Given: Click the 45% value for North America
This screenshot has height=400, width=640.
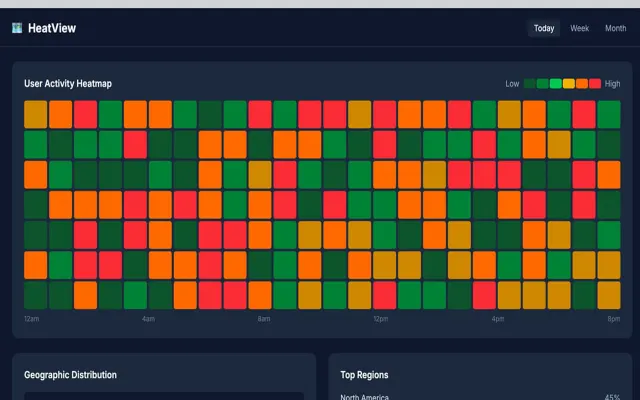Looking at the screenshot, I should point(612,397).
